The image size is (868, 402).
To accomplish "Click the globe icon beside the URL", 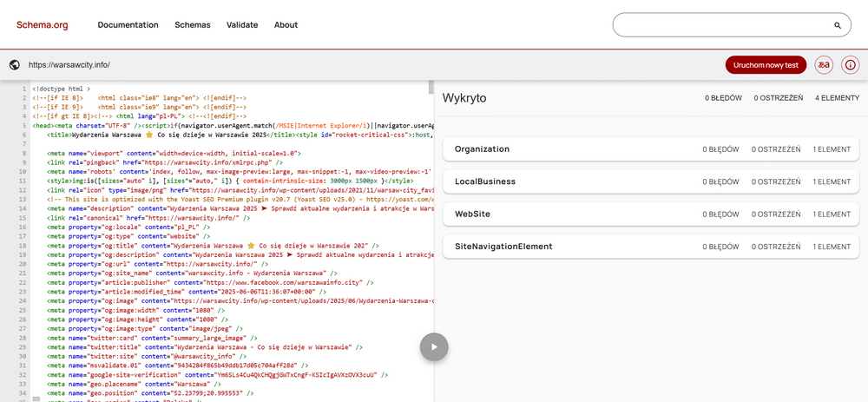I will (x=15, y=65).
